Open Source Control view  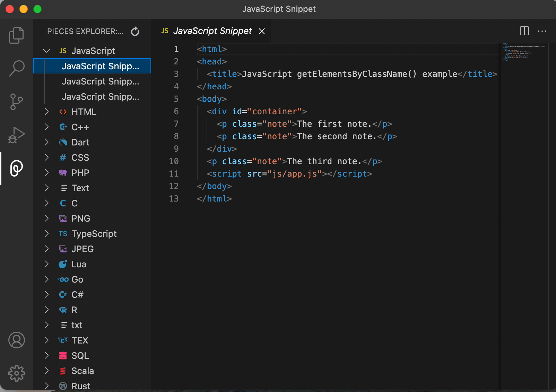16,102
